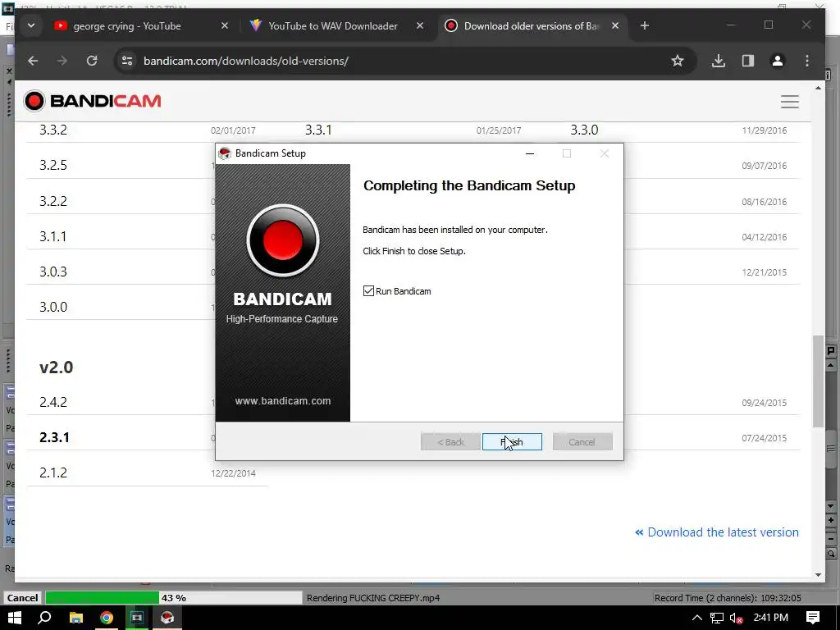Click scrollbar up arrow on webpage

(818, 88)
